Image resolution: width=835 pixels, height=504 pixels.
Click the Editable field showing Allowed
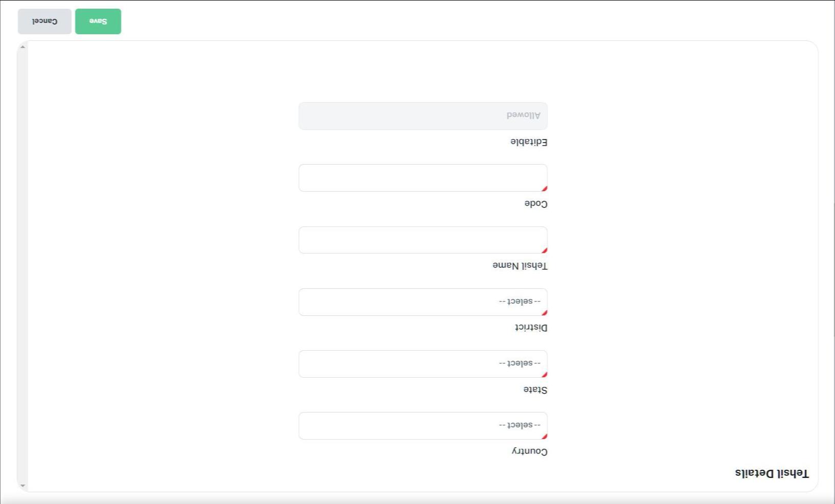coord(423,116)
